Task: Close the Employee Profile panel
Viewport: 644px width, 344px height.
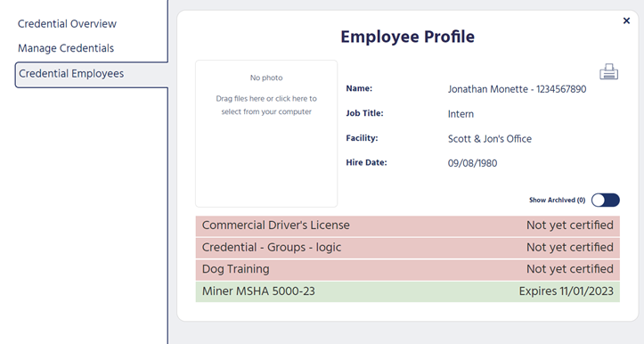Action: pyautogui.click(x=626, y=20)
